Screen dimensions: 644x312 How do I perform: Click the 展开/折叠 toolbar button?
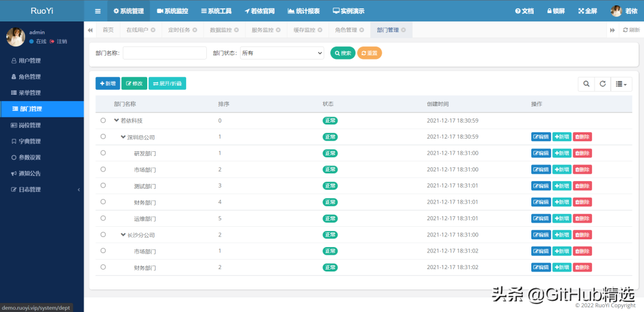click(167, 83)
